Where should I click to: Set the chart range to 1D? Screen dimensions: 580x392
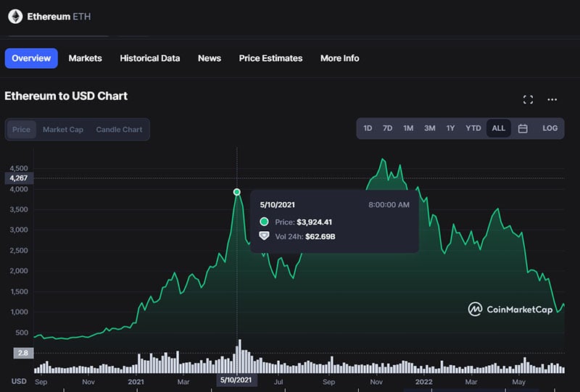tap(368, 128)
